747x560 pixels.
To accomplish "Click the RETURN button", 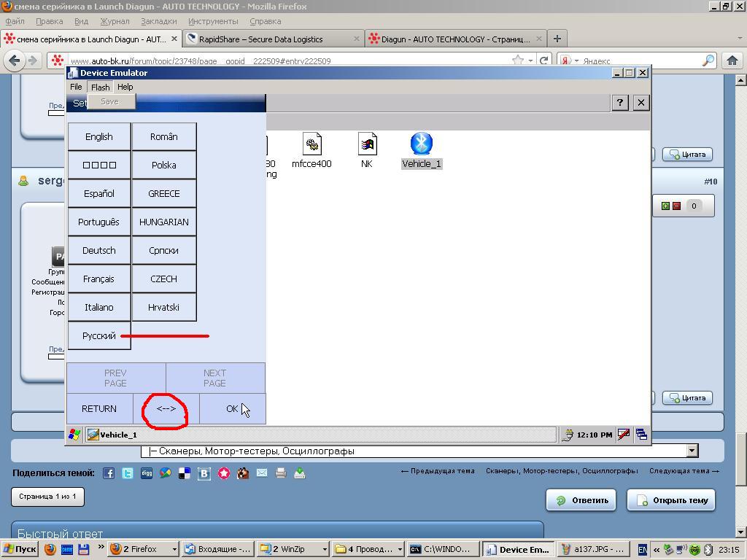I will (99, 408).
